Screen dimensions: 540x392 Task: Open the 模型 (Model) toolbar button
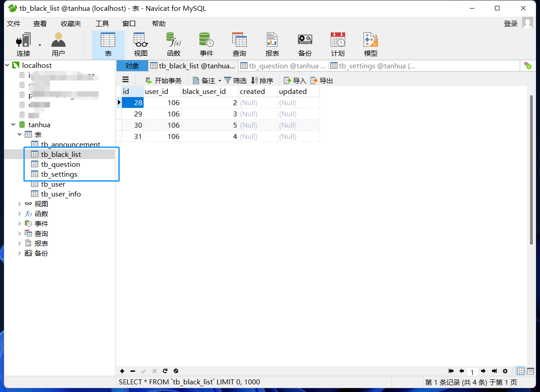click(x=371, y=45)
